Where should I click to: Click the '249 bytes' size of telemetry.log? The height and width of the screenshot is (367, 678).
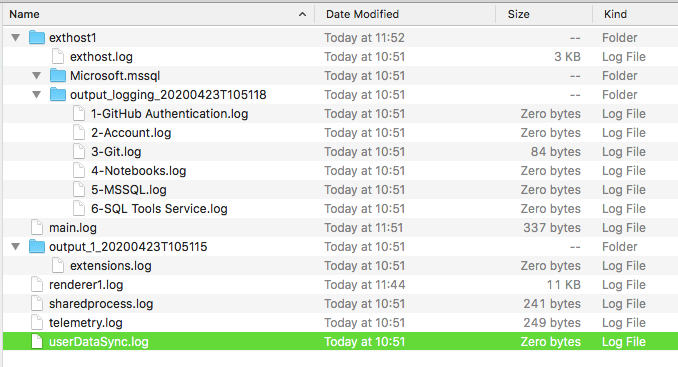pyautogui.click(x=552, y=323)
